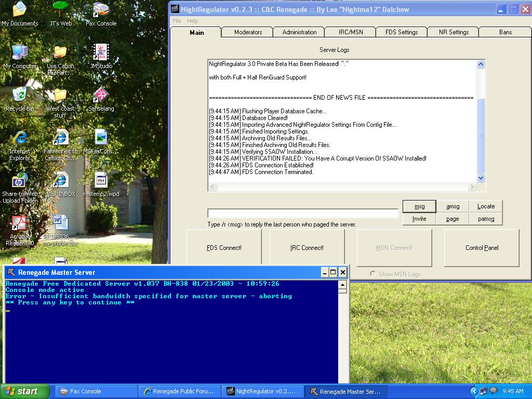Open the File menu
This screenshot has width=532, height=399.
(177, 21)
